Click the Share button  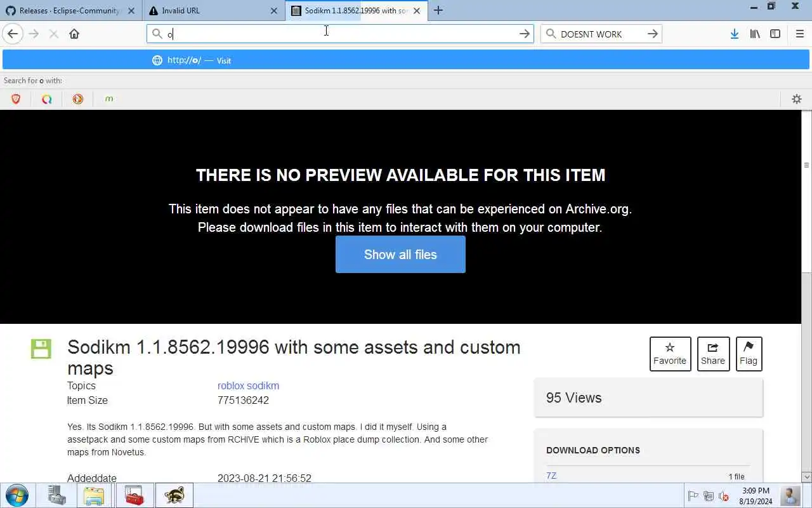[x=713, y=354]
